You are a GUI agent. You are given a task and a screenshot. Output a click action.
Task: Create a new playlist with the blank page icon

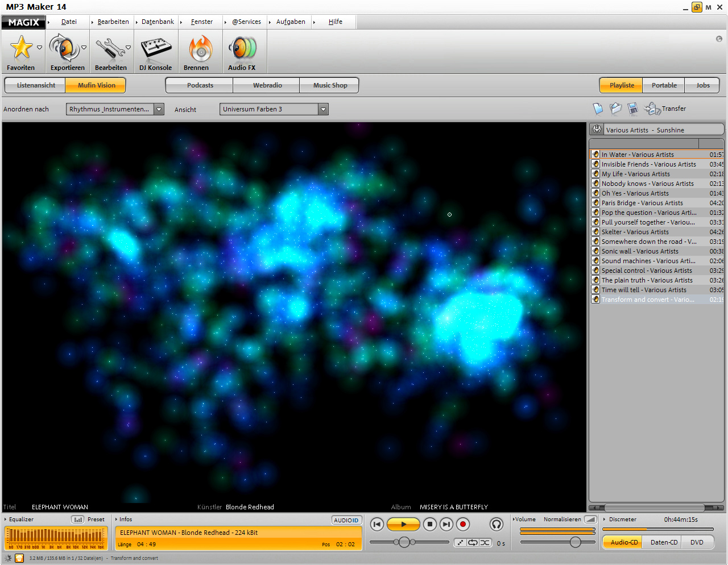(598, 109)
